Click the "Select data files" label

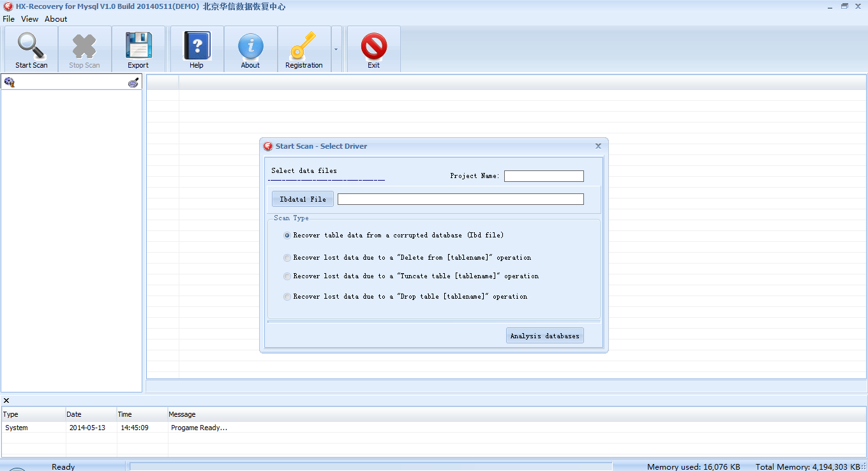pos(304,170)
